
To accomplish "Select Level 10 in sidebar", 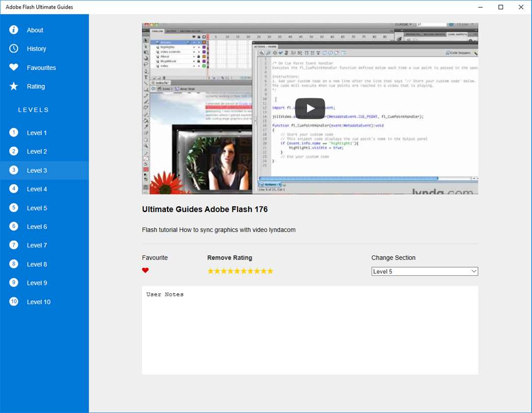I will click(44, 302).
